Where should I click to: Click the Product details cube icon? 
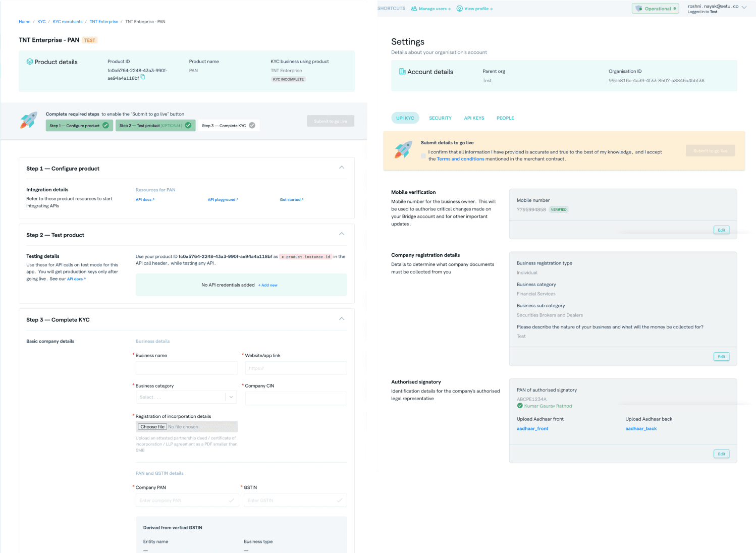pos(30,62)
